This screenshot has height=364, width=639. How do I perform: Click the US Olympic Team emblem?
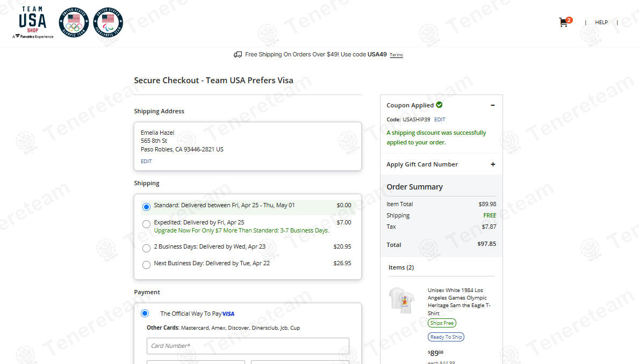[x=74, y=23]
